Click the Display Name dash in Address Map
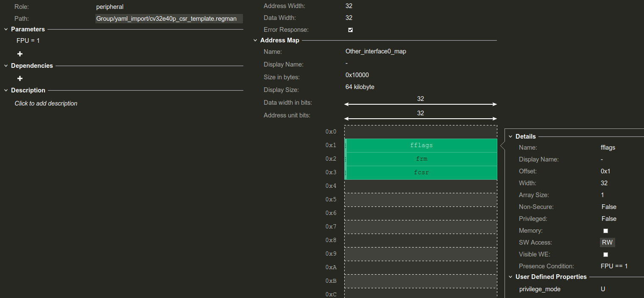 pos(347,63)
